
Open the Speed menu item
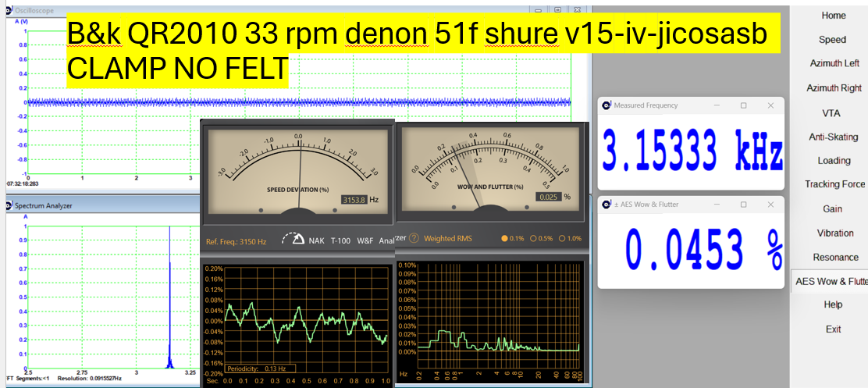(832, 40)
